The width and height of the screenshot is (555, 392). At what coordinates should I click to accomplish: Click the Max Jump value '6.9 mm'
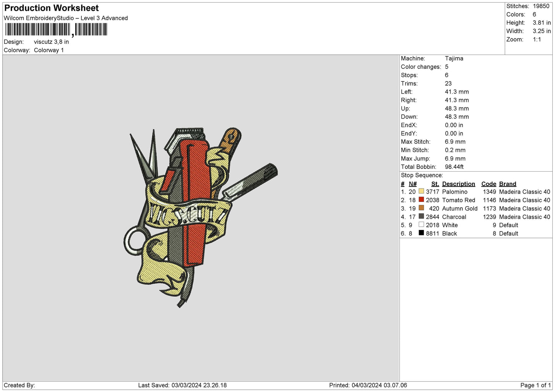[455, 159]
